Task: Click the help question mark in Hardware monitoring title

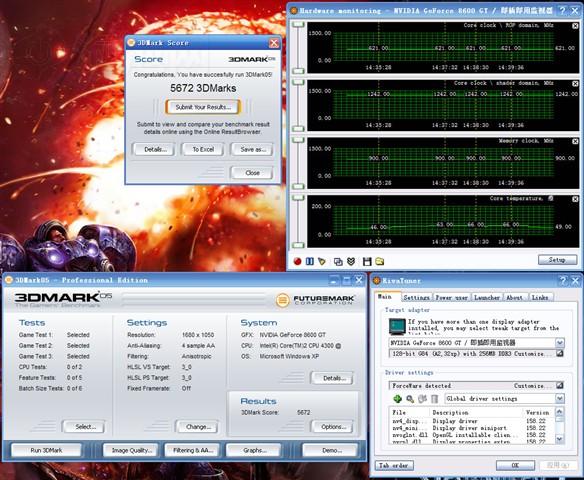Action: [x=563, y=10]
